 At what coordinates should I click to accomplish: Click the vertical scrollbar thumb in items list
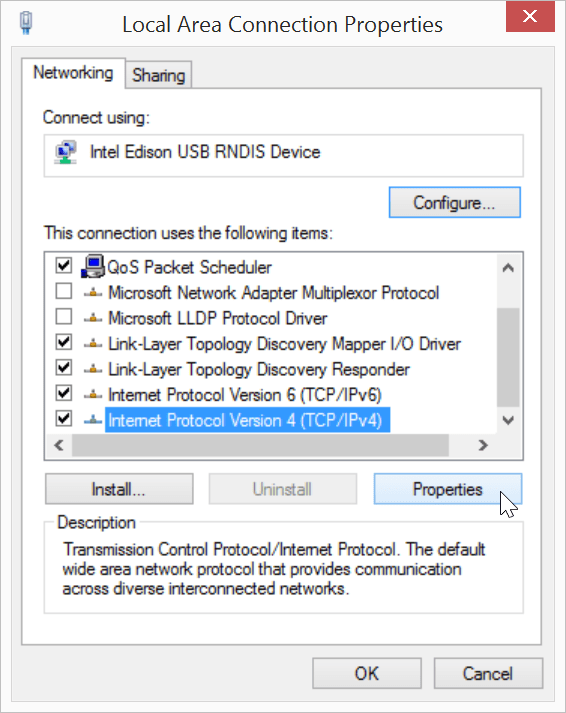tap(508, 357)
